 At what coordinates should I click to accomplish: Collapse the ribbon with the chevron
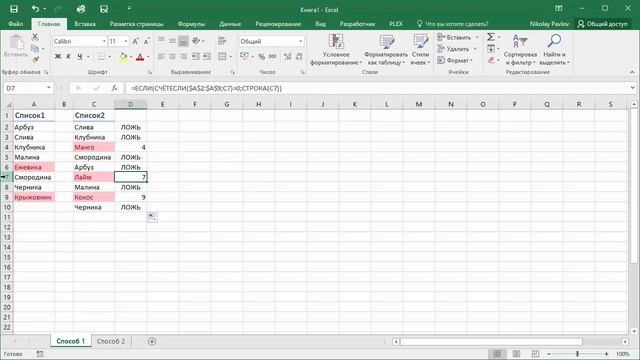coord(632,72)
